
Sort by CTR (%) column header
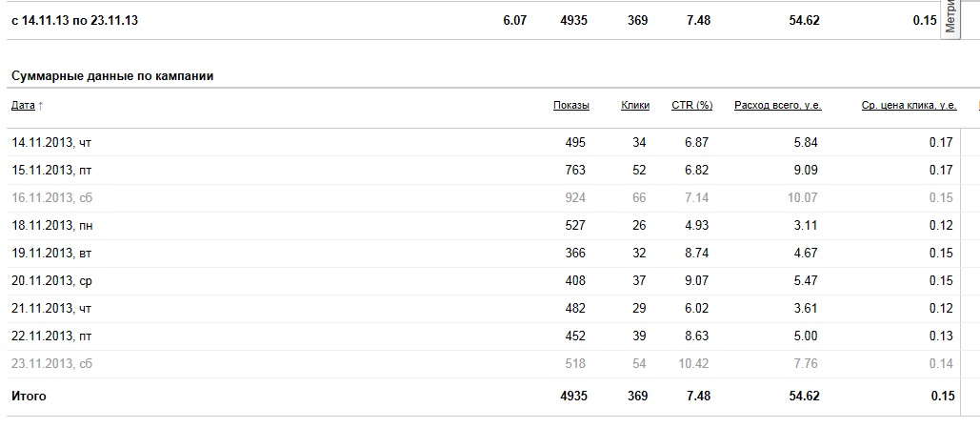[x=691, y=105]
